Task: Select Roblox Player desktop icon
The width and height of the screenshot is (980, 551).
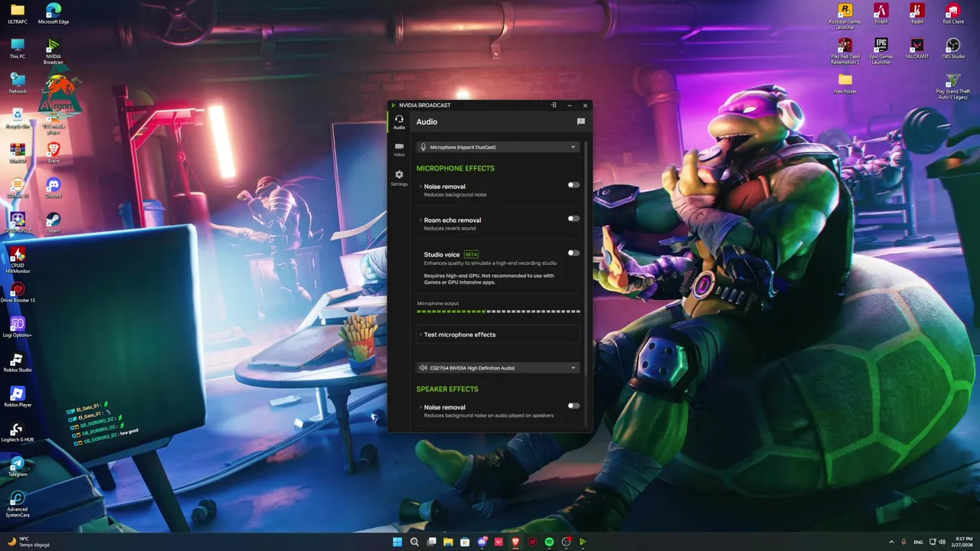Action: [17, 396]
